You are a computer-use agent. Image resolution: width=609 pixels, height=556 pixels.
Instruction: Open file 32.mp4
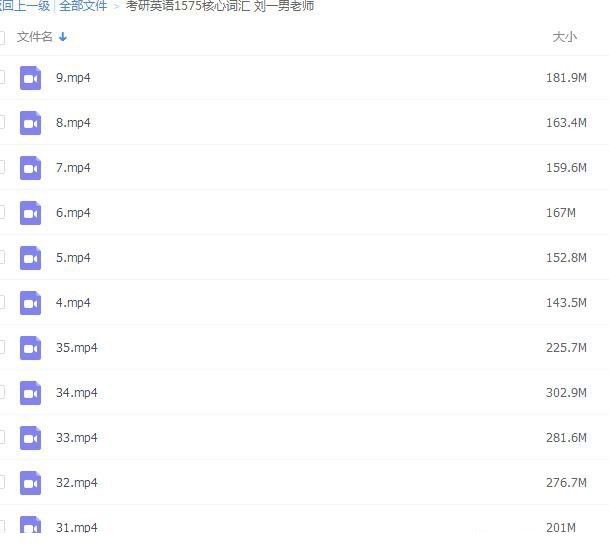(x=77, y=483)
